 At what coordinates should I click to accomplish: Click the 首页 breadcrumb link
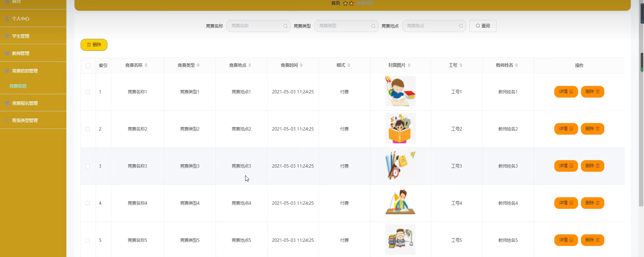click(x=335, y=3)
